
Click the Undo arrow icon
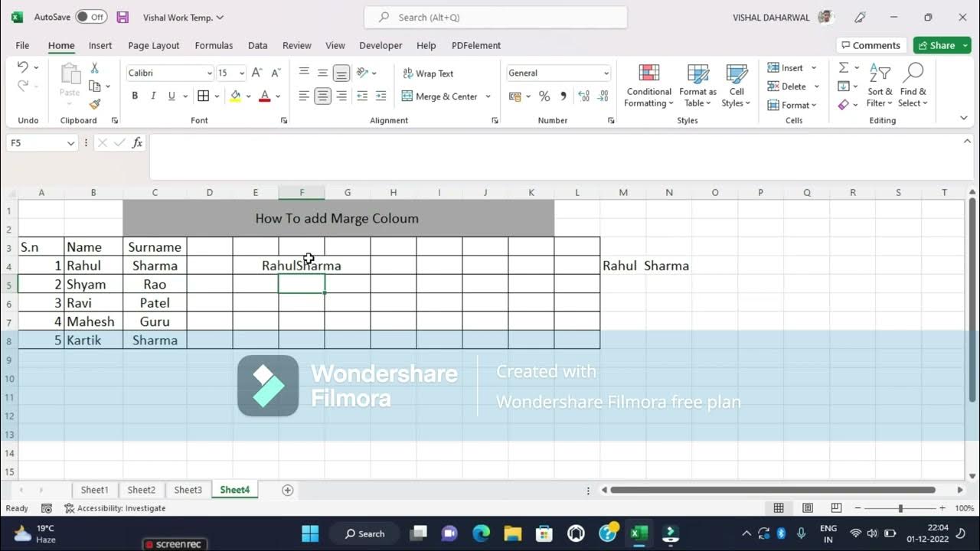pos(23,67)
